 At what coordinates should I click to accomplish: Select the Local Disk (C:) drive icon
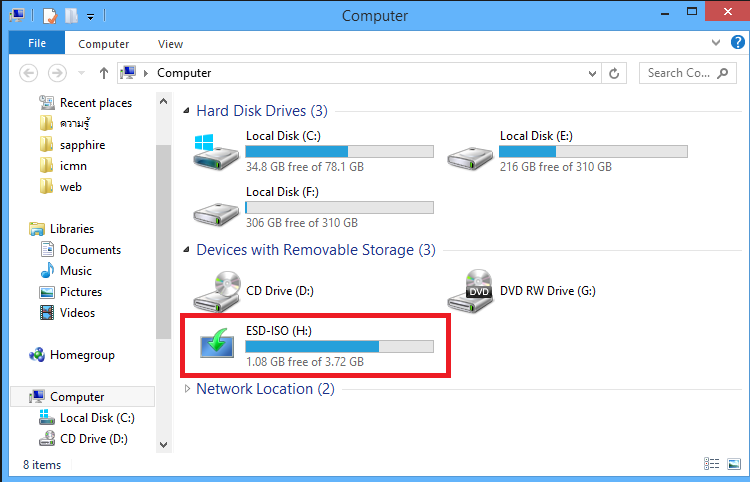[216, 152]
